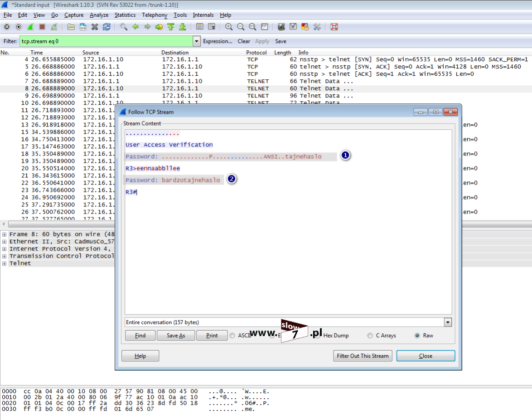Click packet list horizontal scrollbar
Image resolution: width=532 pixels, height=420 pixels.
tap(61, 224)
